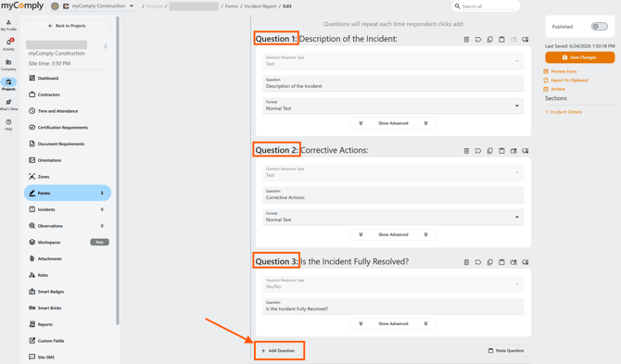Open Reports in the project menu
This screenshot has height=364, width=621.
[x=68, y=324]
